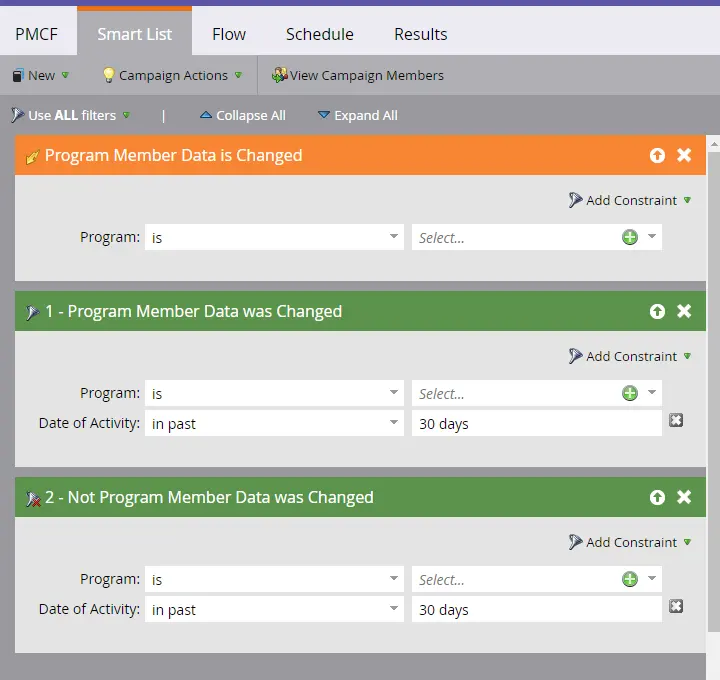Click filter 1 30 days value field
Image resolution: width=720 pixels, height=680 pixels.
537,423
